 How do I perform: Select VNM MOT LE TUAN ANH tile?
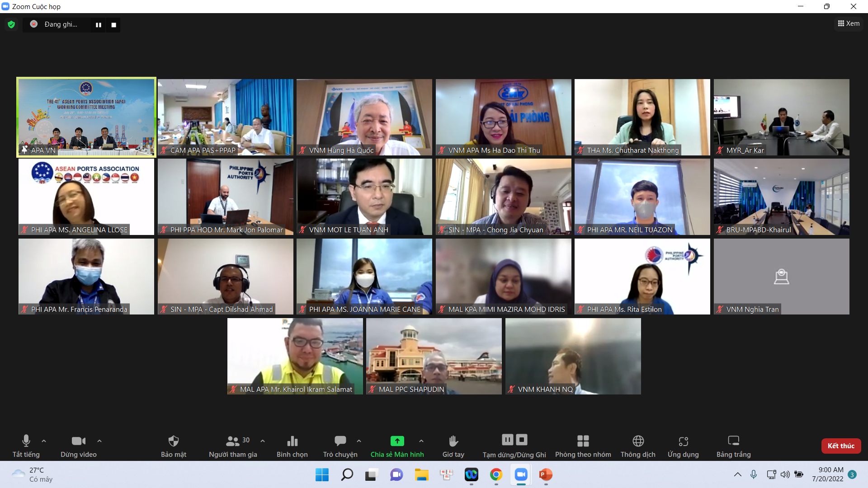click(x=364, y=197)
